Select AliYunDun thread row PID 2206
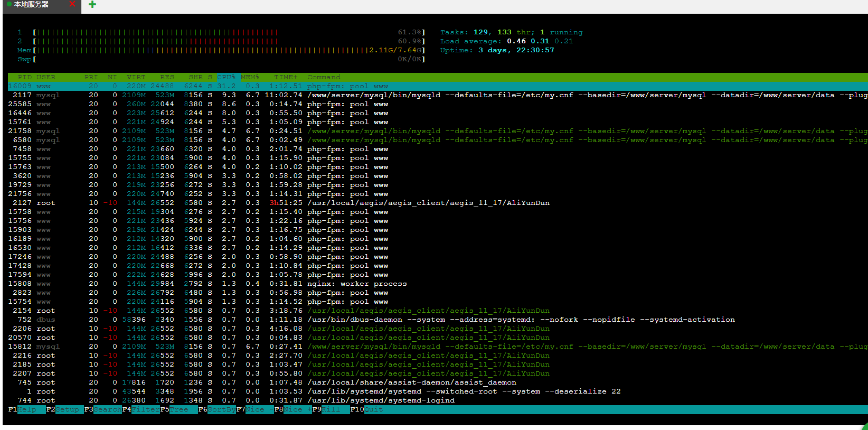Image resolution: width=868 pixels, height=430 pixels. click(438, 329)
